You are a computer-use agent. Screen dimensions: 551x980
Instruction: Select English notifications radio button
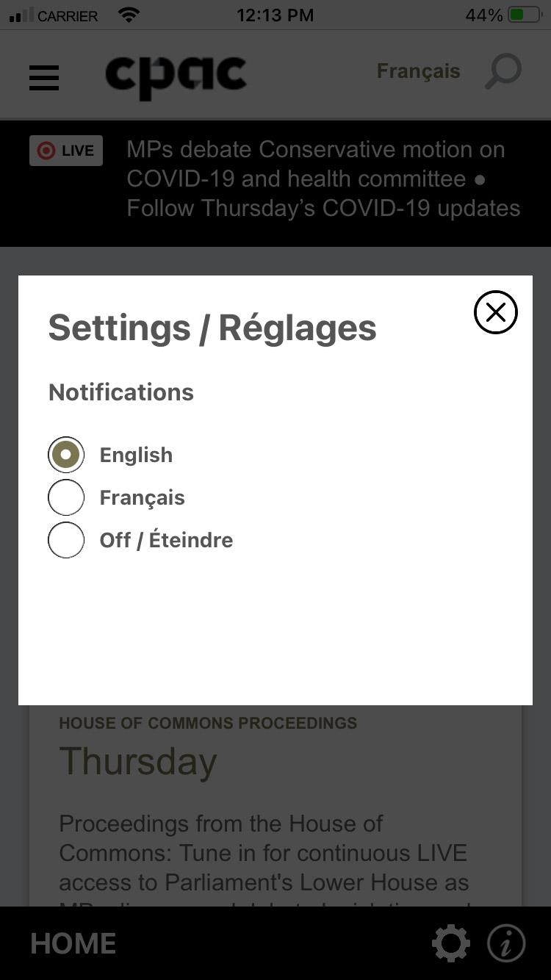click(x=66, y=455)
